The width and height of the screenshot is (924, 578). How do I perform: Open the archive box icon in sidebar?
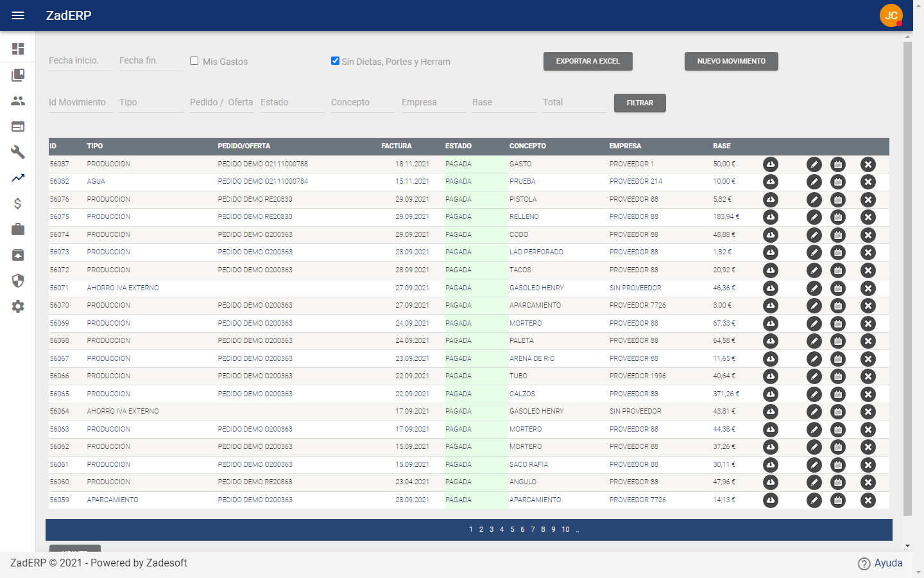click(x=18, y=255)
